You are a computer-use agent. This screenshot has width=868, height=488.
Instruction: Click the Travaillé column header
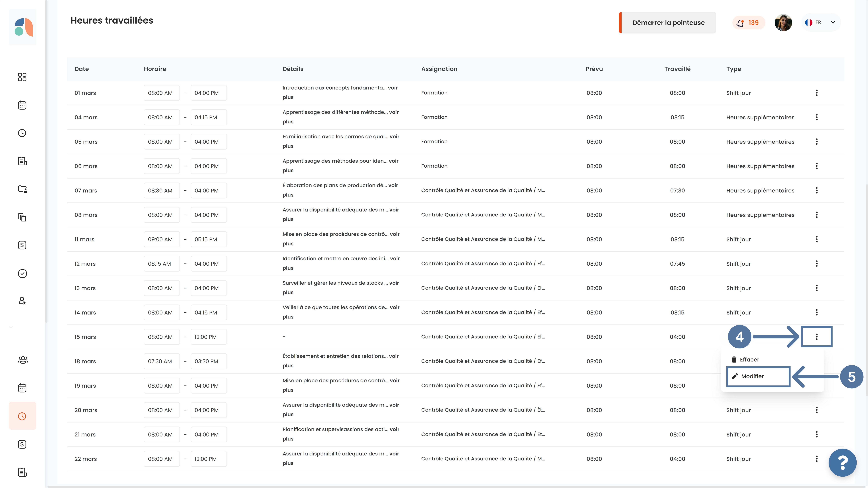677,69
